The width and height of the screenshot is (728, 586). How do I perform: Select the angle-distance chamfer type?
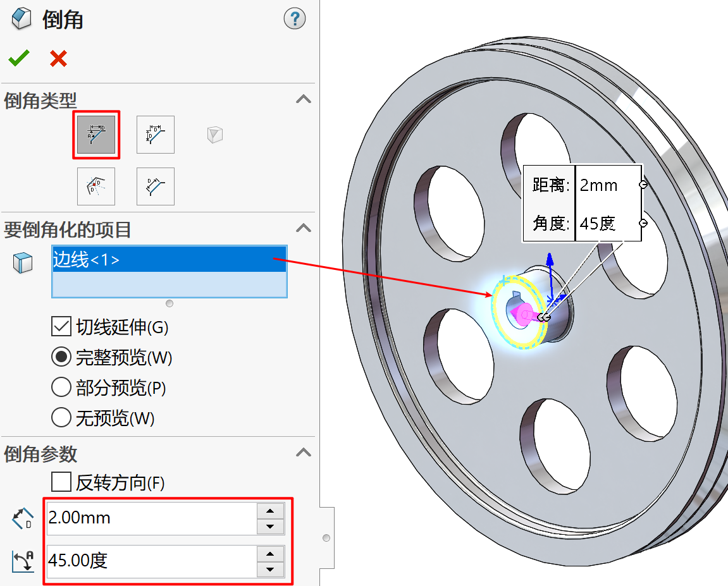coord(96,135)
